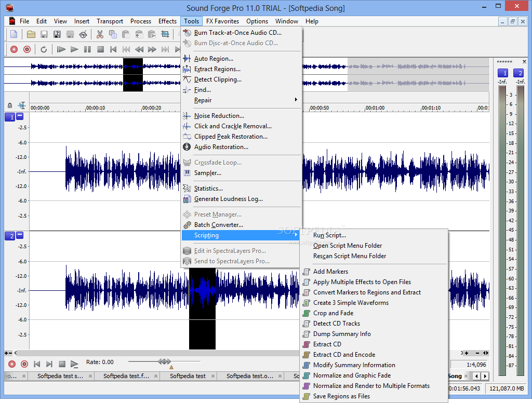Toggle channel 1 meter button
The width and height of the screenshot is (532, 403).
click(x=503, y=73)
